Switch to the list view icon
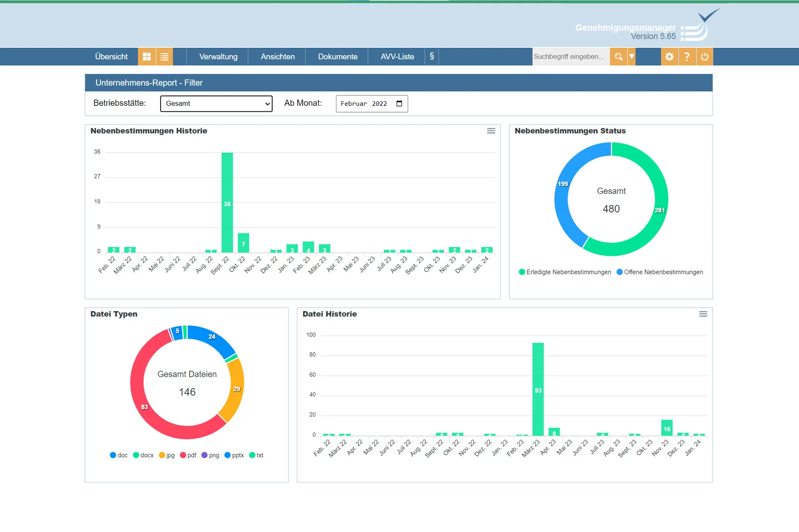This screenshot has height=532, width=799. point(164,57)
